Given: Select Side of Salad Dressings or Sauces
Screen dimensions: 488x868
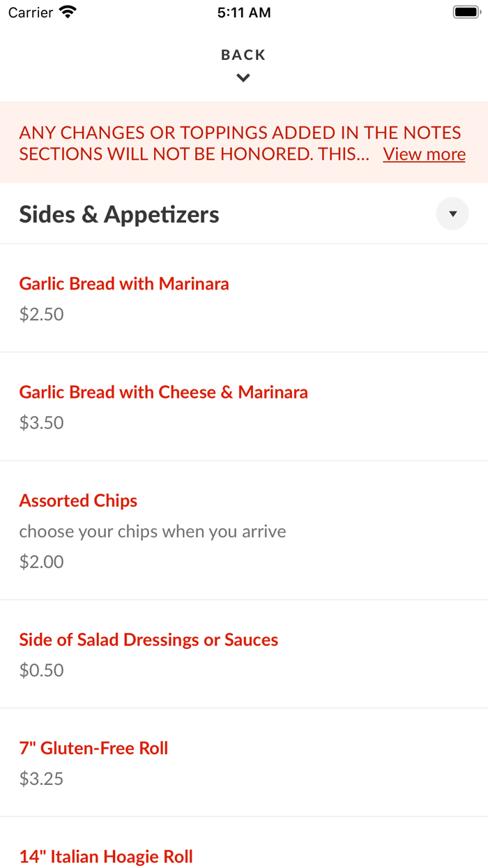Looking at the screenshot, I should [x=148, y=639].
